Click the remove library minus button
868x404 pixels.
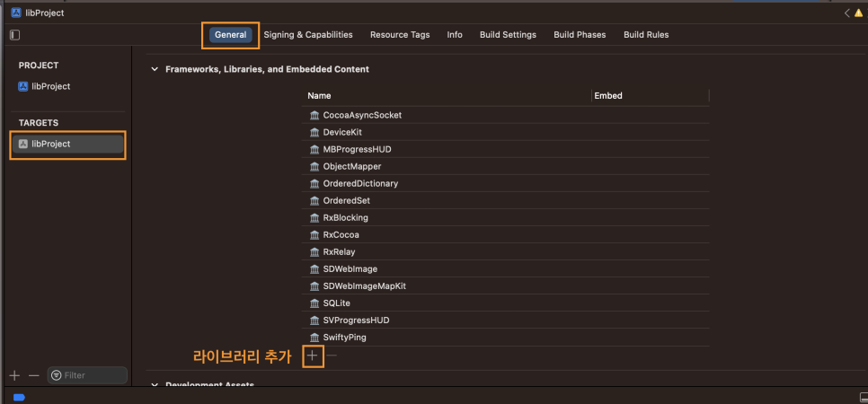pos(331,356)
